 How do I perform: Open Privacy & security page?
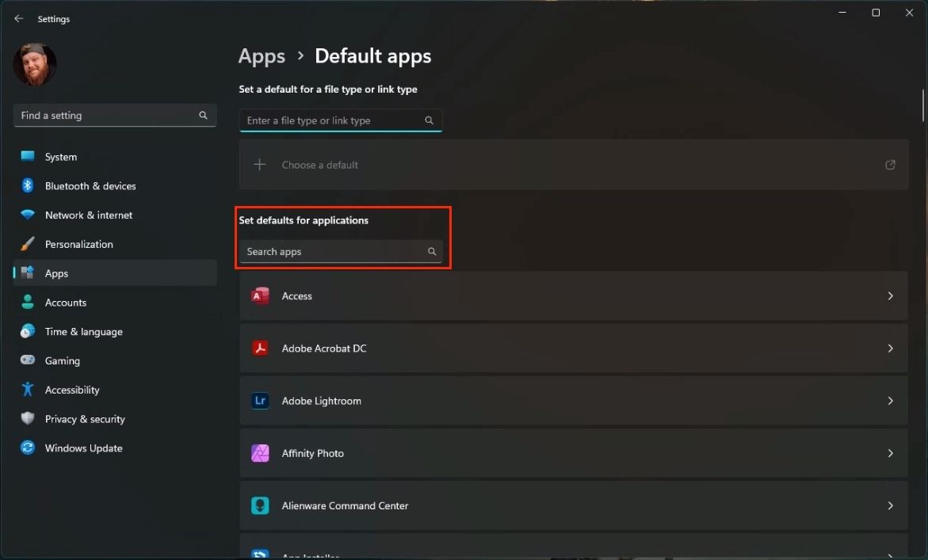click(115, 419)
